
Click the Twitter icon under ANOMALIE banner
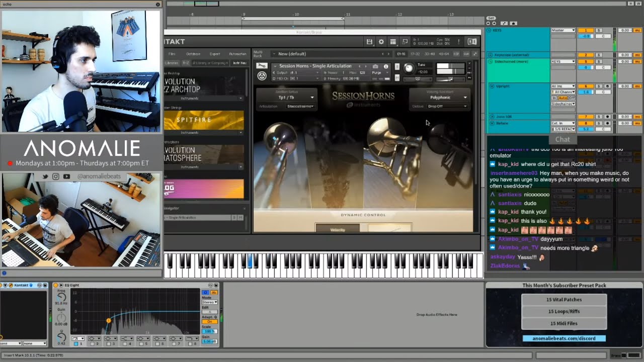45,176
